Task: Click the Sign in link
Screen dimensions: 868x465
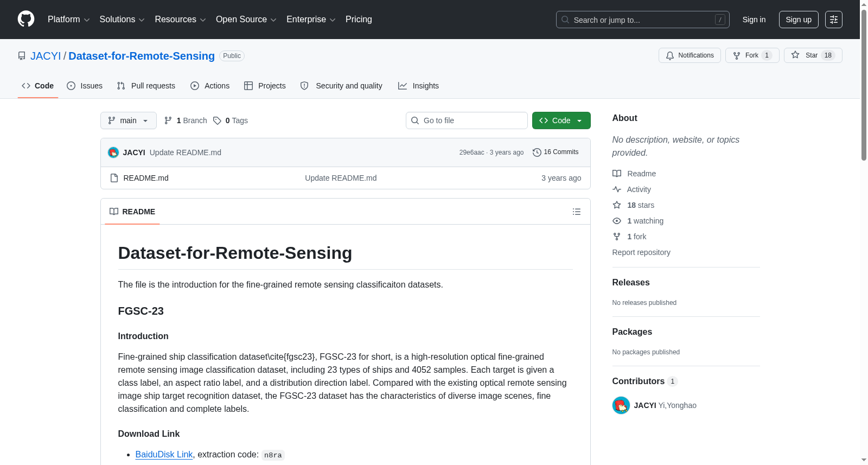Action: [x=754, y=20]
